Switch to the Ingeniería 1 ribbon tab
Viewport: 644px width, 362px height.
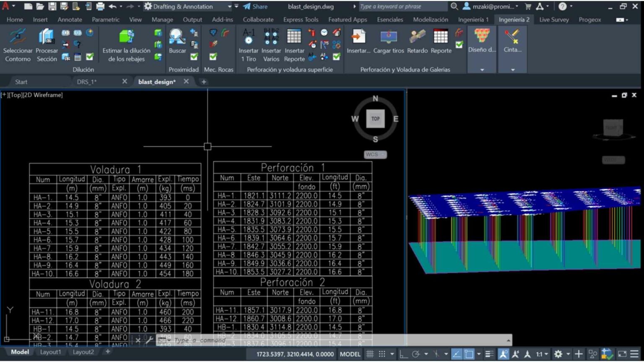(473, 19)
